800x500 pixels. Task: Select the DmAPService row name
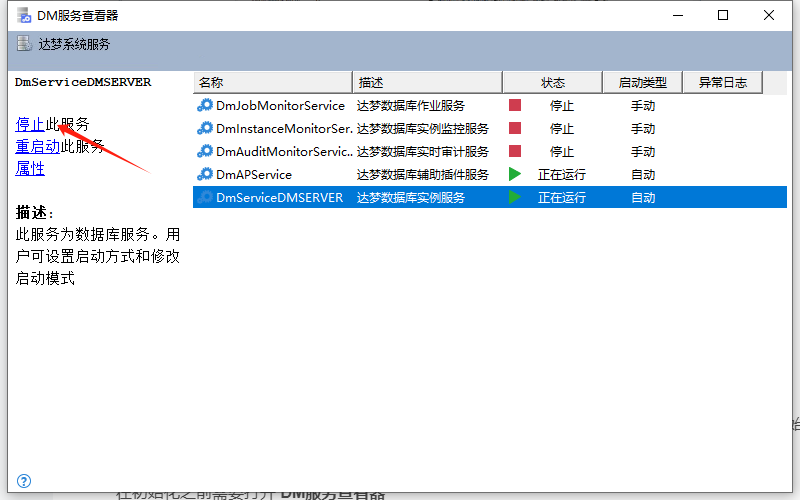click(x=254, y=174)
